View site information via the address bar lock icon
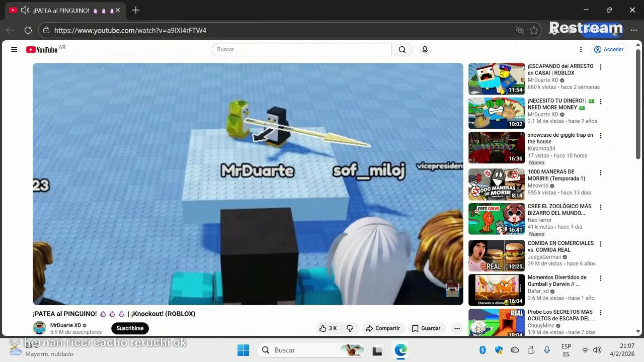Image resolution: width=644 pixels, height=362 pixels. tap(46, 30)
